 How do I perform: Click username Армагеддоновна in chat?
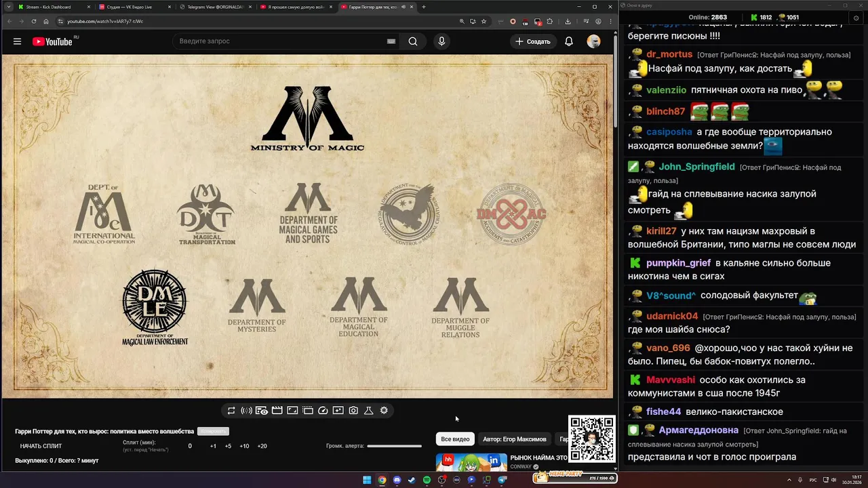pyautogui.click(x=698, y=430)
